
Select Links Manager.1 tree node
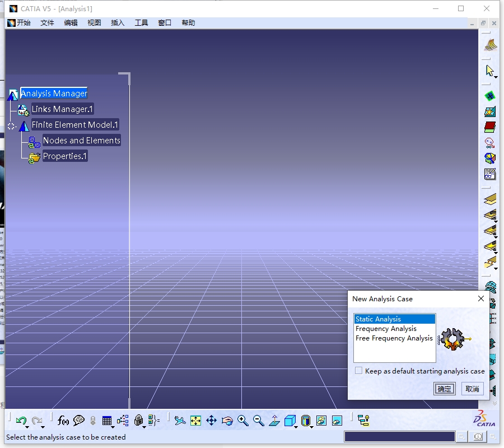point(62,109)
